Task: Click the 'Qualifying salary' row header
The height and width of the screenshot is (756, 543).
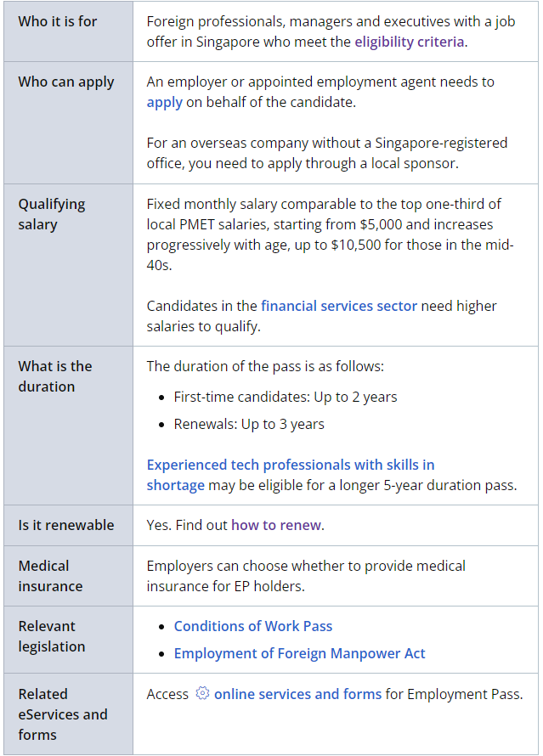Action: 52,214
